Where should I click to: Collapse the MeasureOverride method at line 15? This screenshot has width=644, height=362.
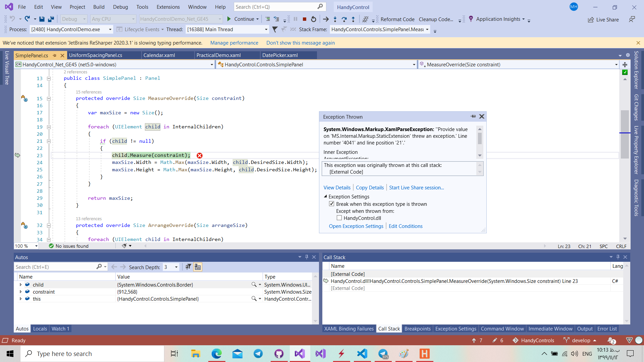pyautogui.click(x=49, y=99)
